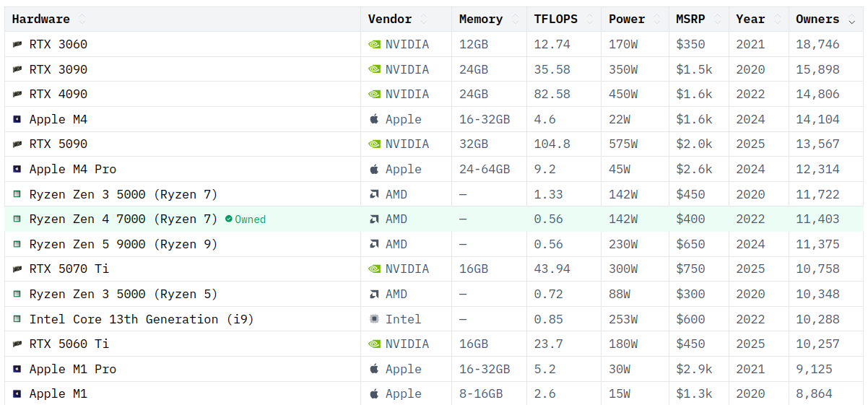Click the 253W power value
Image resolution: width=868 pixels, height=405 pixels.
pyautogui.click(x=623, y=319)
